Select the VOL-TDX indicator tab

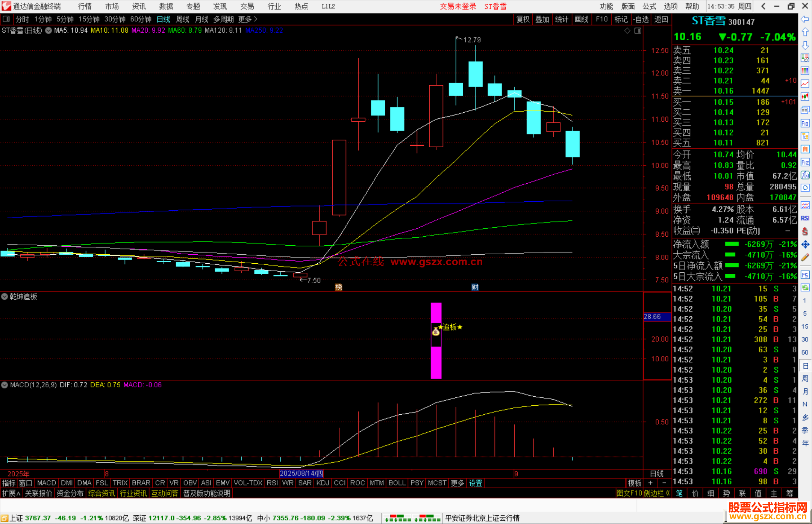click(248, 483)
